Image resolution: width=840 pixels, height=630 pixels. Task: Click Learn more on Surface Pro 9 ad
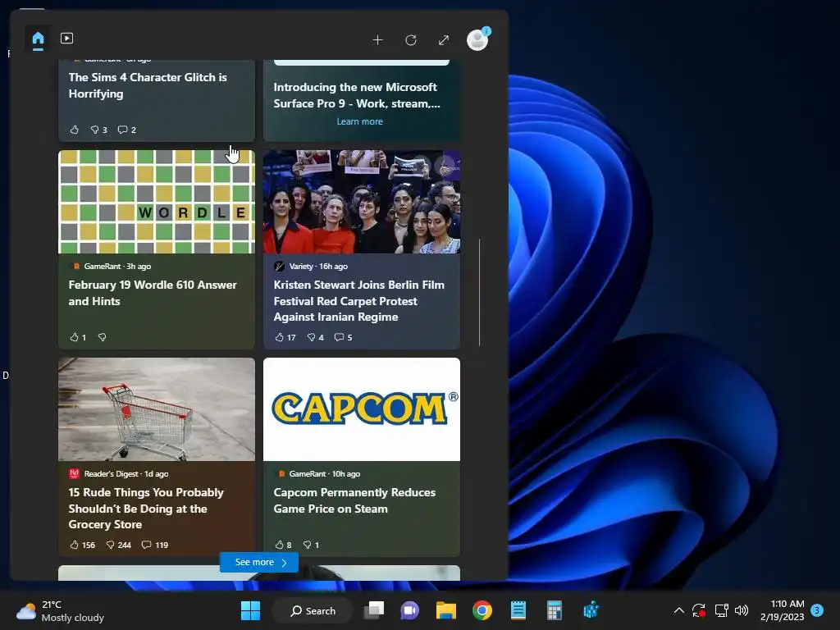click(359, 121)
